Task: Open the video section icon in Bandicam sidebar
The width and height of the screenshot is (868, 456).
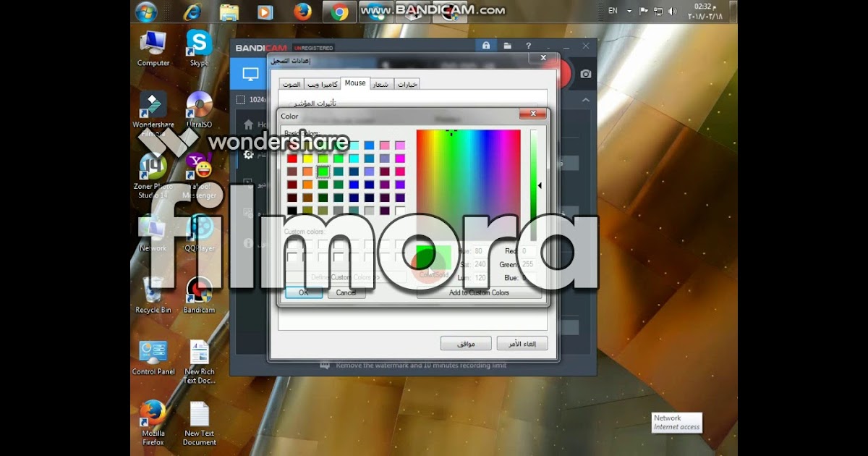Action: [x=248, y=183]
